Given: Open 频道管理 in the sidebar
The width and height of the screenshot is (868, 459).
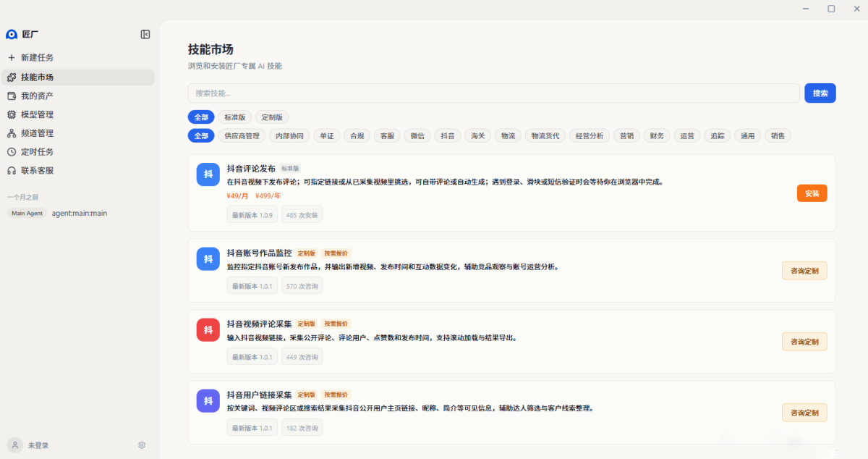Looking at the screenshot, I should point(77,133).
